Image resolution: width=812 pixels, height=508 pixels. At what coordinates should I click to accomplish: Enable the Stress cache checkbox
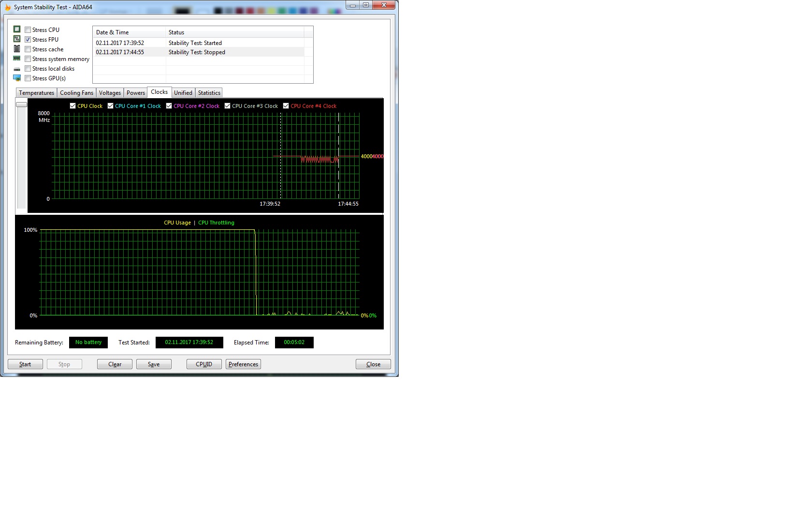28,49
